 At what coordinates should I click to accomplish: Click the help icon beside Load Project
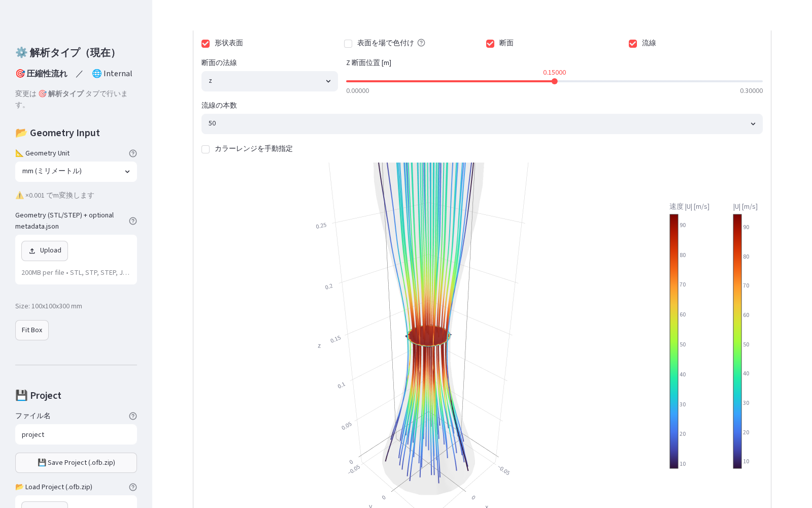133,487
